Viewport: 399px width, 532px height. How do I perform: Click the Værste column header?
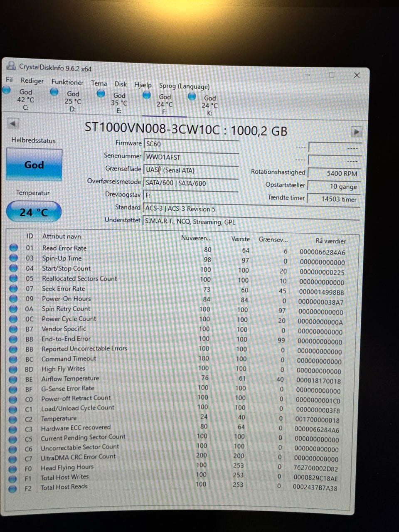click(x=241, y=239)
